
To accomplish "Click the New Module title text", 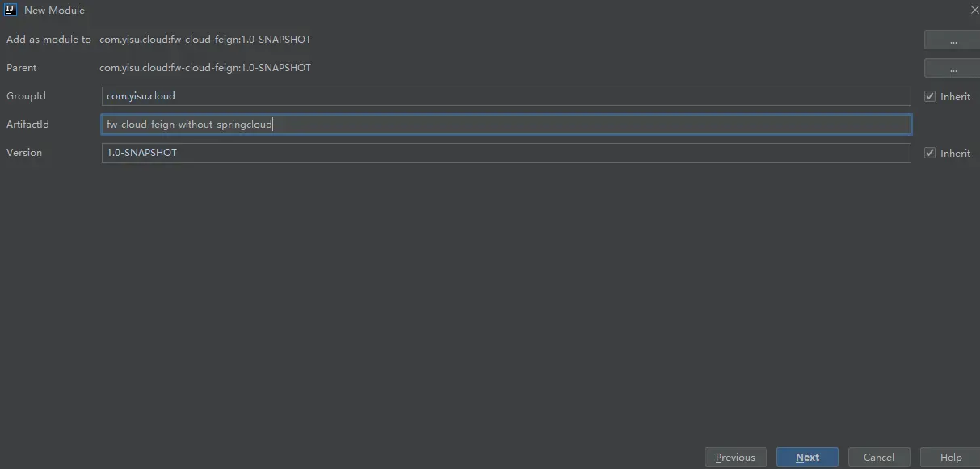I will click(x=54, y=11).
